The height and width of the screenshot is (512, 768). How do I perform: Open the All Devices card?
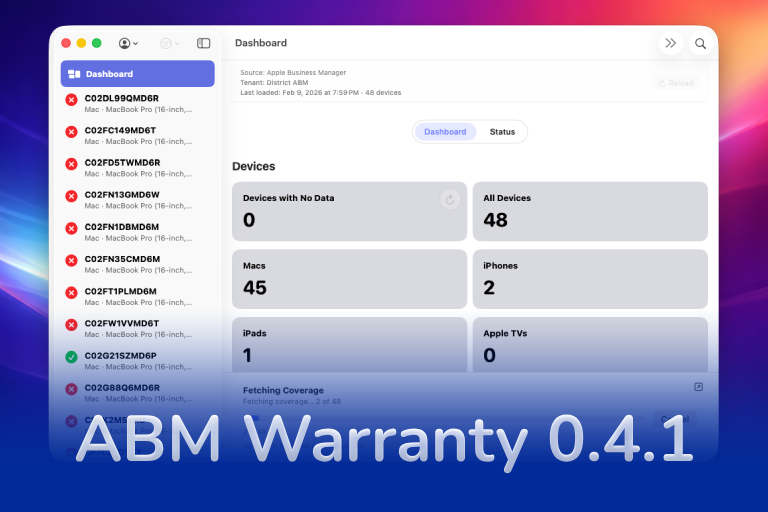click(590, 212)
